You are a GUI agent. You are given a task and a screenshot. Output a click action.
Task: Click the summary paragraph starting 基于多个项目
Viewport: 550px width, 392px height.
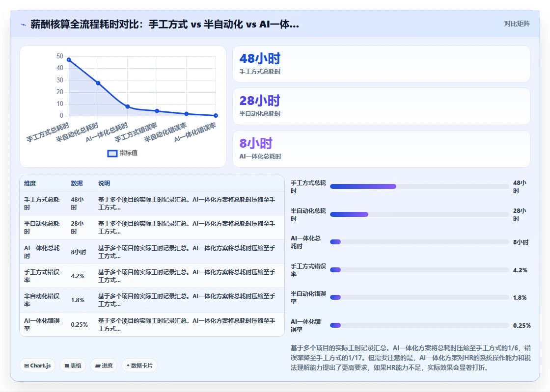click(x=411, y=358)
